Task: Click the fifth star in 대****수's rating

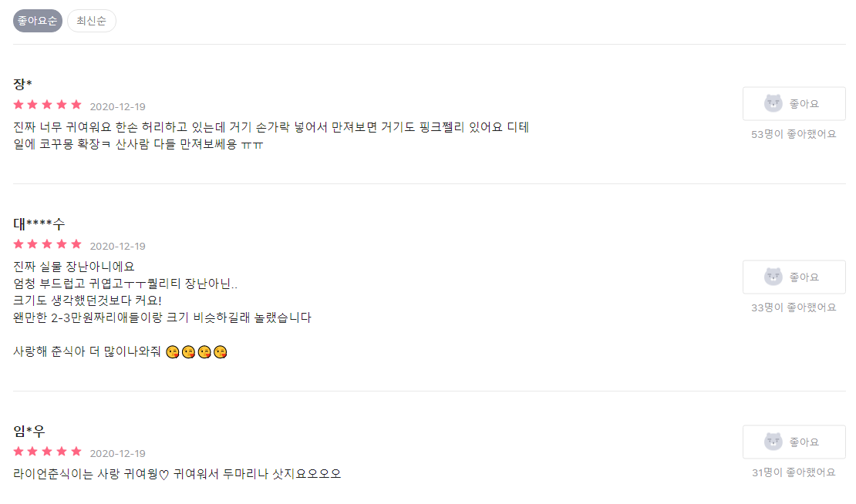Action: tap(76, 244)
